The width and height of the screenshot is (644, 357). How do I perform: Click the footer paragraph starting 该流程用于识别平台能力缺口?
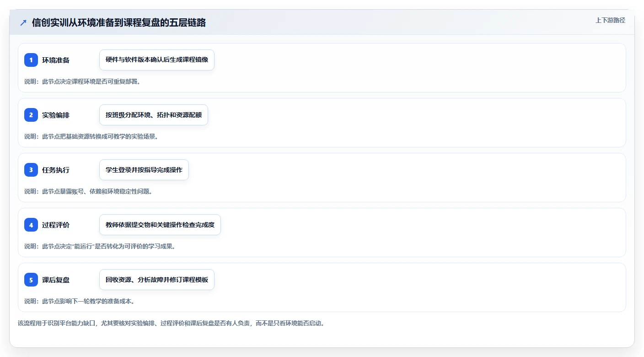171,323
